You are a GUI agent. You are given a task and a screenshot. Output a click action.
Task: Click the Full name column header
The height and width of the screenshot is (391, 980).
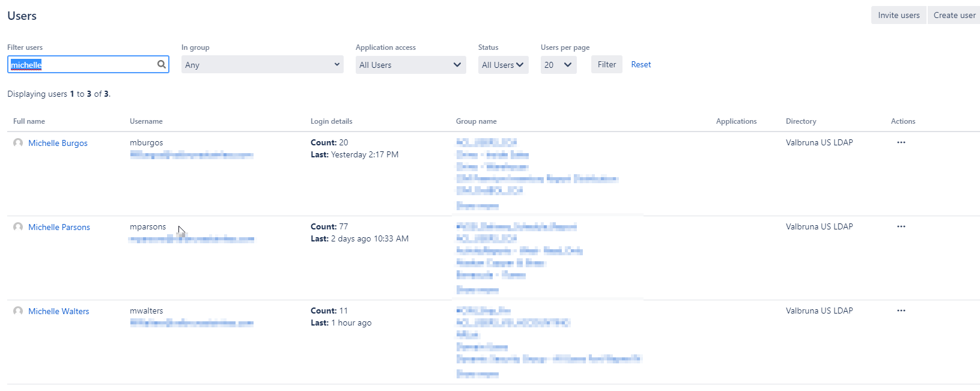[x=29, y=121]
